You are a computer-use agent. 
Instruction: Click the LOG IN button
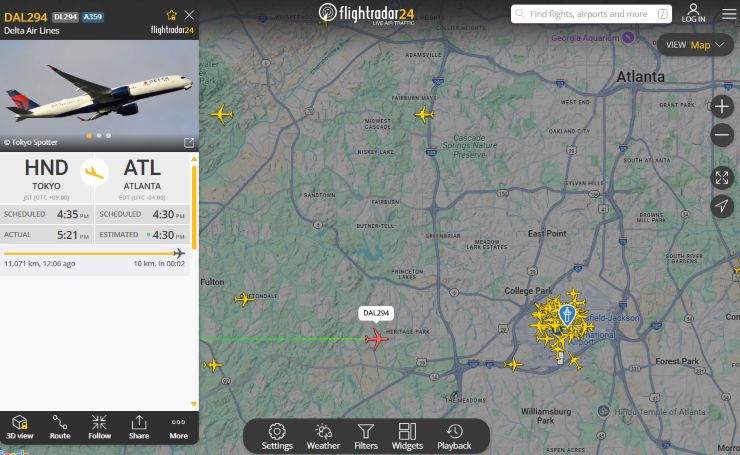pos(693,13)
